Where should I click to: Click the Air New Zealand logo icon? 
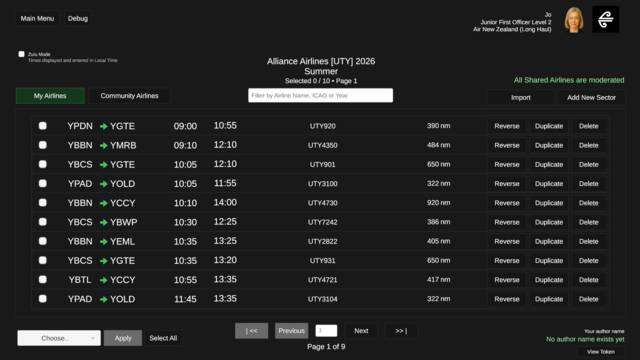pos(605,19)
